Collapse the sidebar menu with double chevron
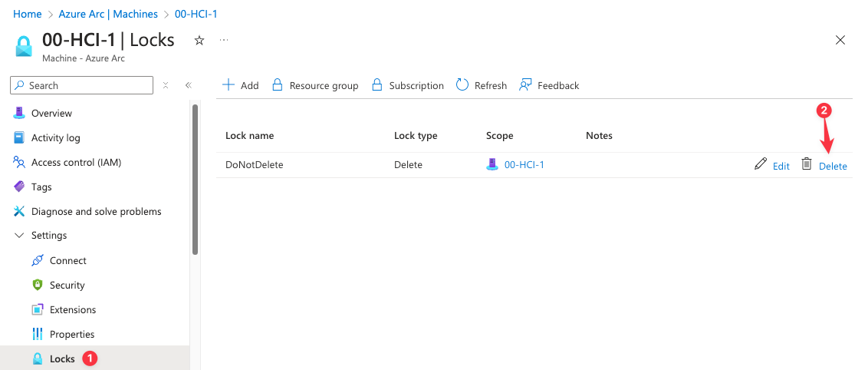868x370 pixels. 188,85
